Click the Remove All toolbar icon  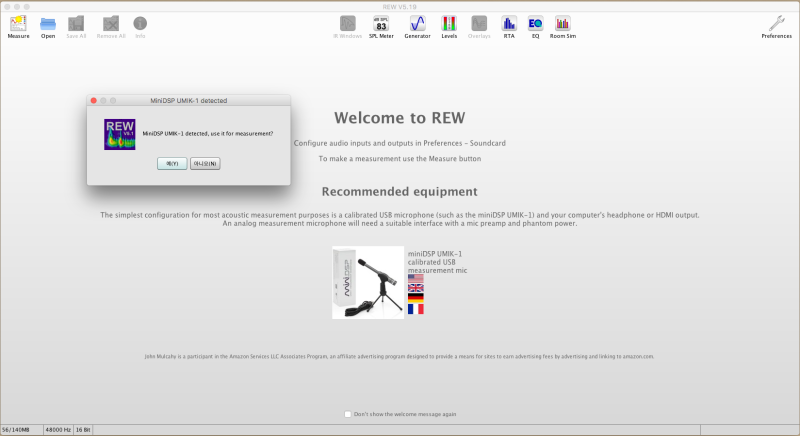[x=111, y=23]
